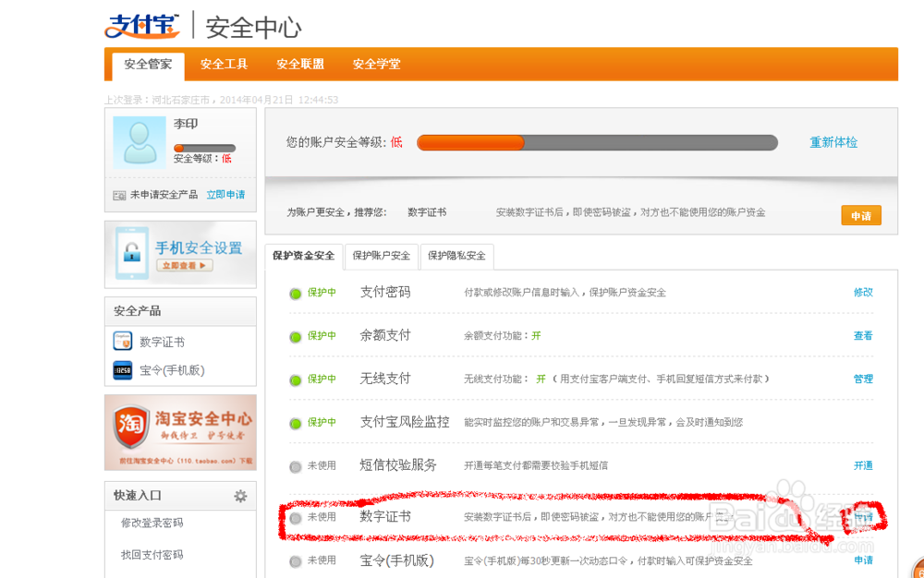Open the 安全工具 tab
The width and height of the screenshot is (924, 578).
point(224,64)
